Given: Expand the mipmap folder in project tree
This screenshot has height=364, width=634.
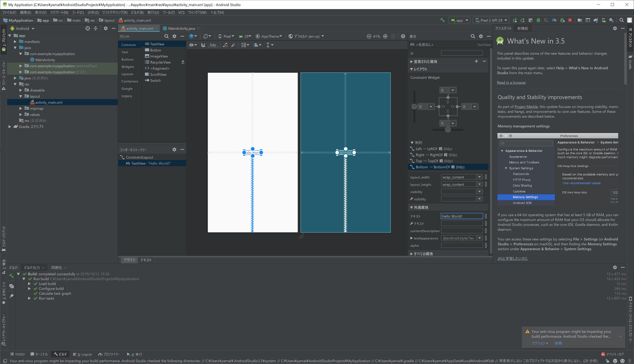Looking at the screenshot, I should click(x=21, y=109).
